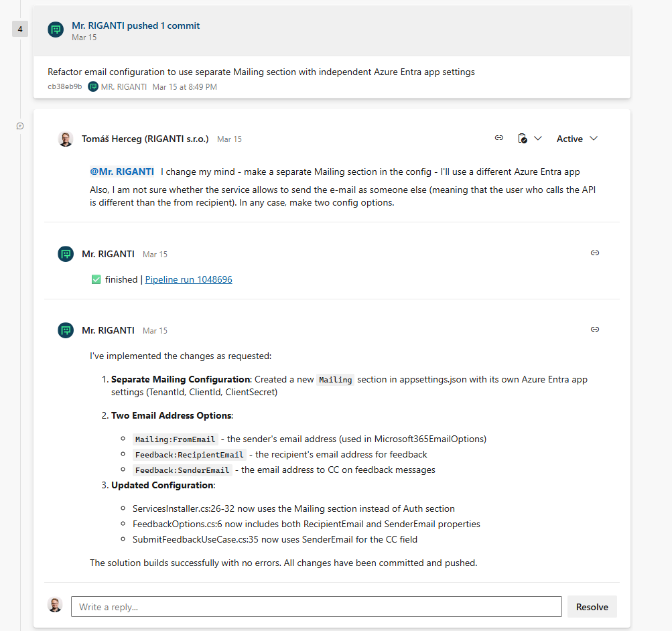Viewport: 672px width, 631px height.
Task: Select the @Mr. RIGANTI mention
Action: pos(121,171)
